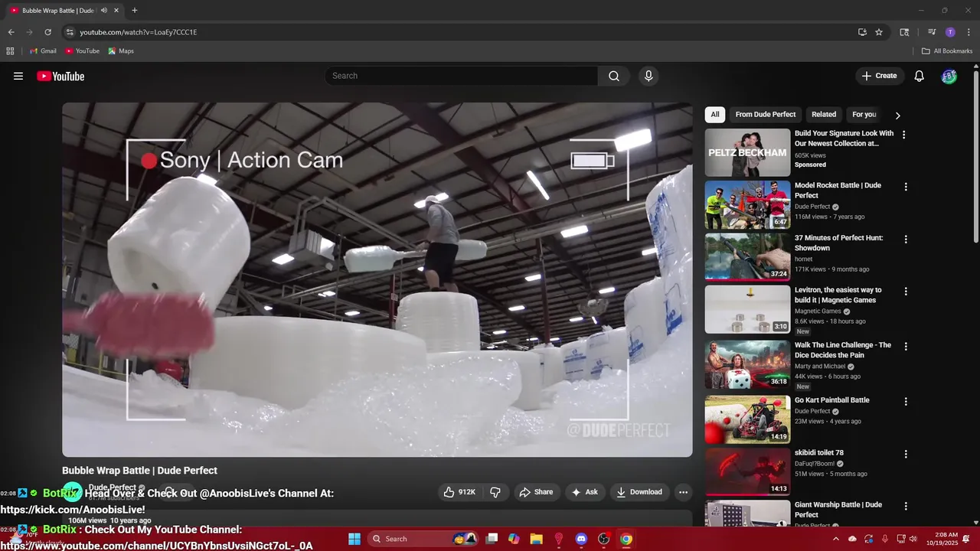Open options for sponsored Peltz Beckham ad
The height and width of the screenshot is (551, 980).
(x=904, y=135)
